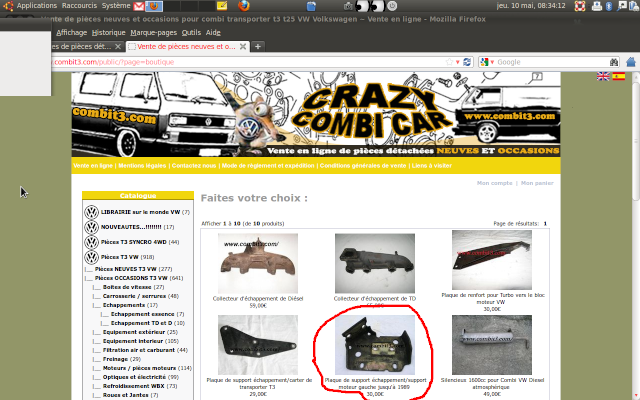
Task: Open 'Mode de règlement et expédition' link
Action: pyautogui.click(x=268, y=166)
